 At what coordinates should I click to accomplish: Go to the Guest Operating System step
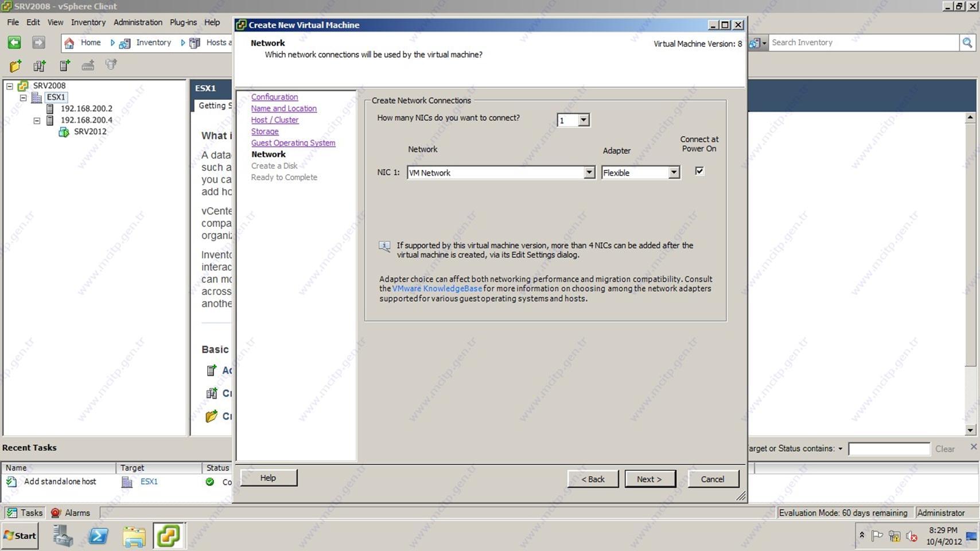click(x=293, y=143)
